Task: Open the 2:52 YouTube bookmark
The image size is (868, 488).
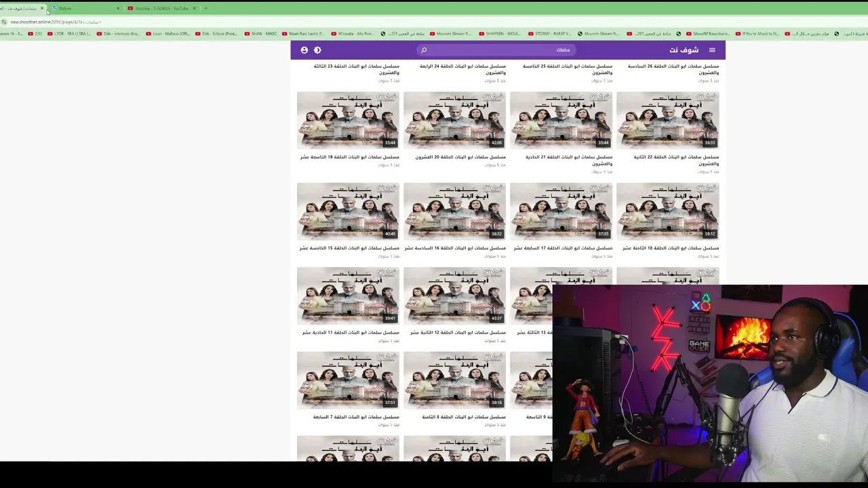Action: click(x=35, y=34)
